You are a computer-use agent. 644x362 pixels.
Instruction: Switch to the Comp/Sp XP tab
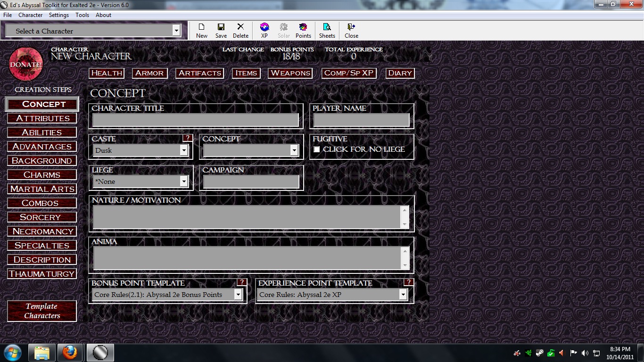click(349, 73)
